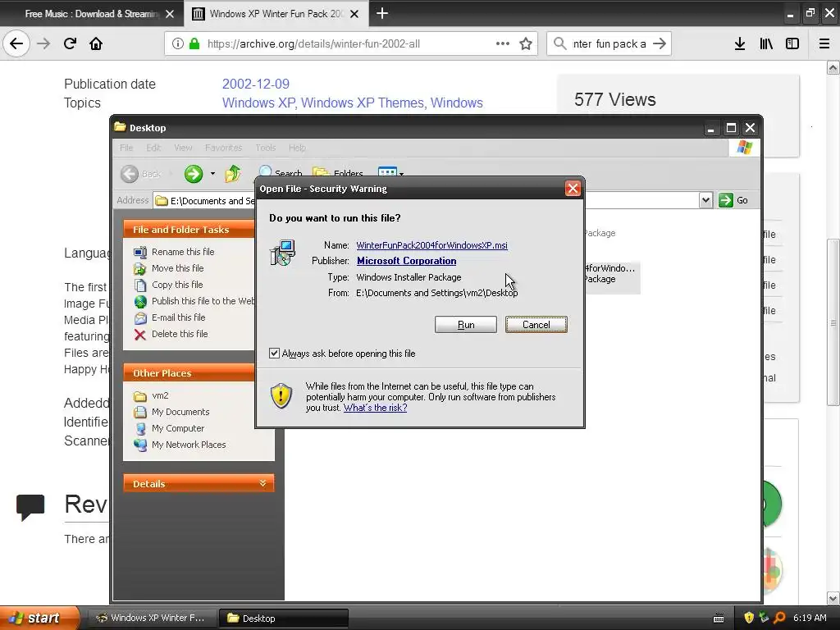This screenshot has width=840, height=630.
Task: Open Windows Start menu
Action: (x=39, y=618)
